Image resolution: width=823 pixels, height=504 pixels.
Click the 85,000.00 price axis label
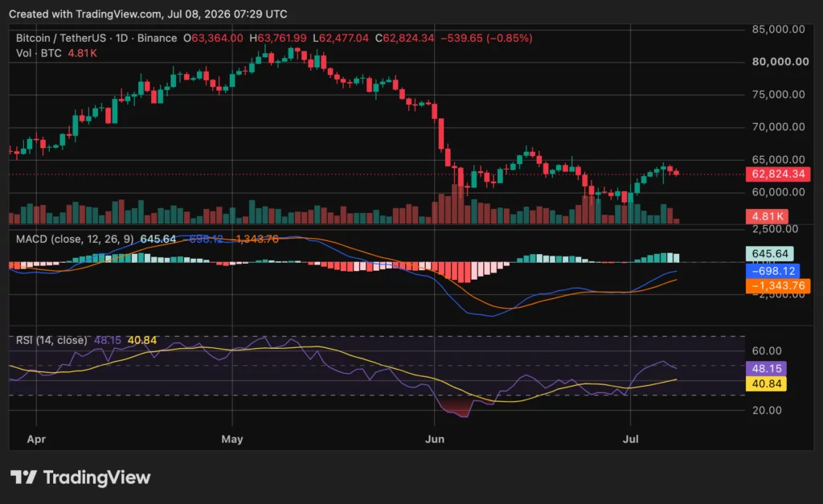(778, 30)
